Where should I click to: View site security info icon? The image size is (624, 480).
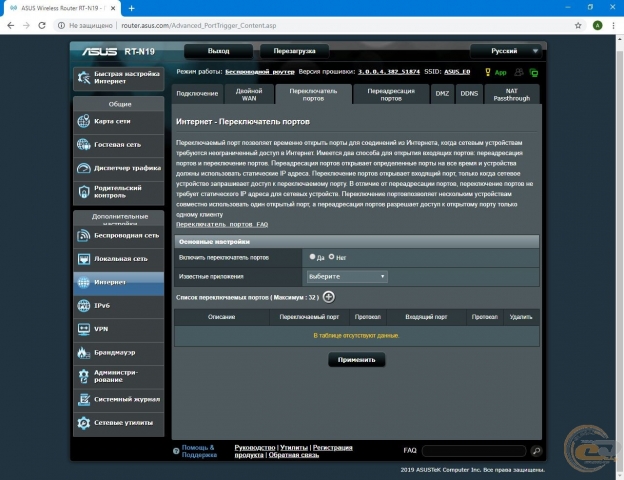(x=61, y=25)
